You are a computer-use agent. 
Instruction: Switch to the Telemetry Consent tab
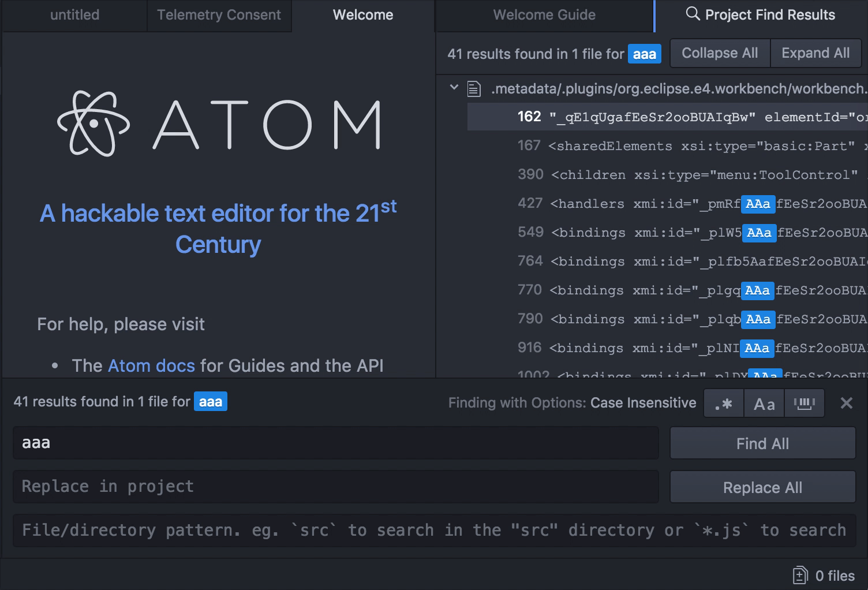(x=219, y=14)
